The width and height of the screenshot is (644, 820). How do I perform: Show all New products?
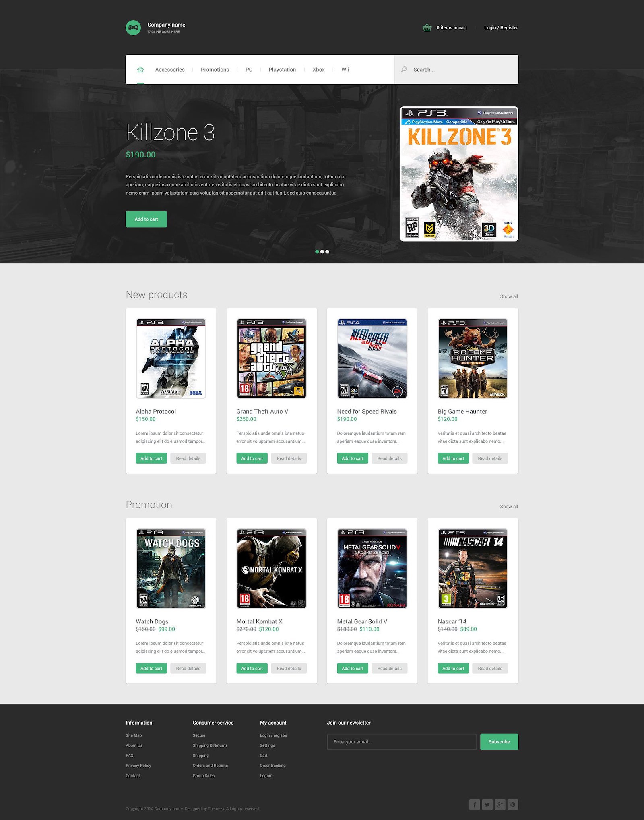[x=509, y=296]
